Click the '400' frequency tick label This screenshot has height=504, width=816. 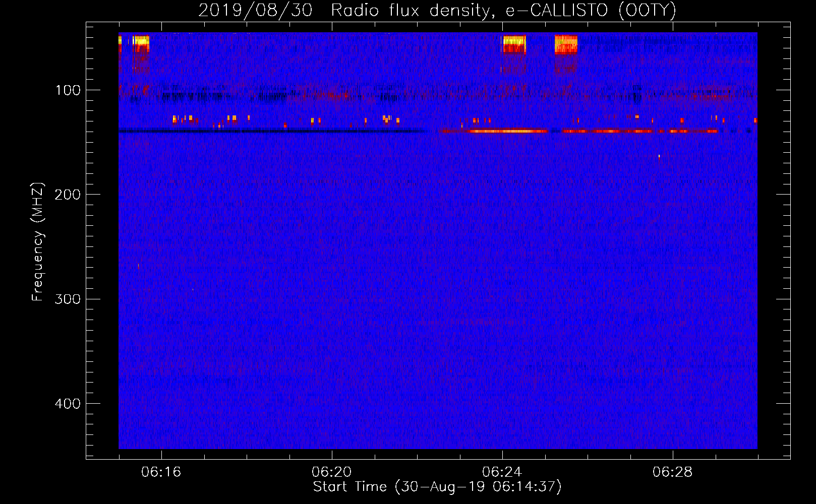pos(68,404)
